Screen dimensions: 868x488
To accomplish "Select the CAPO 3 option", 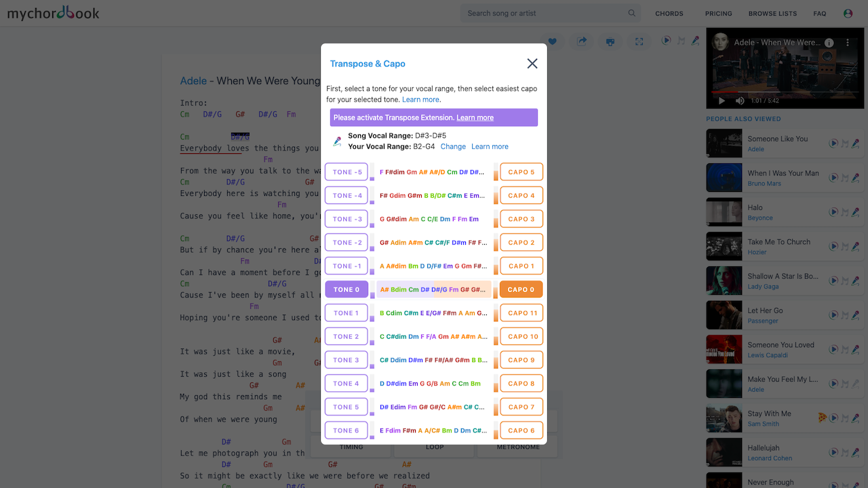I will coord(521,219).
